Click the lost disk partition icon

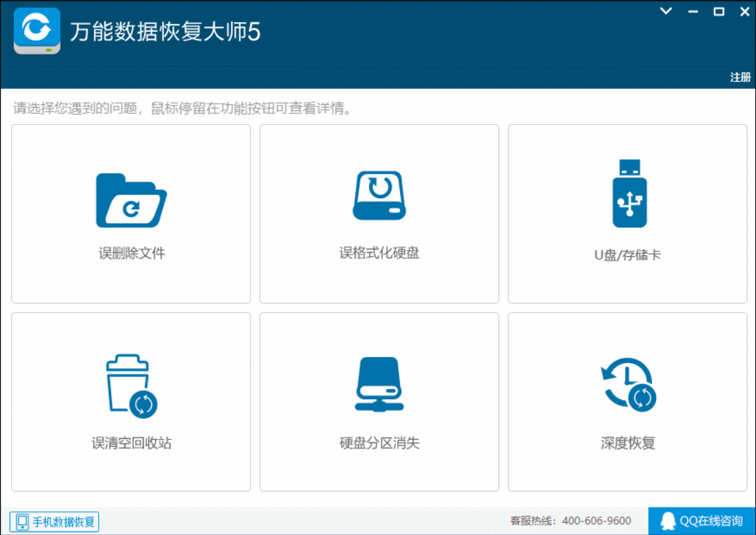pos(379,385)
